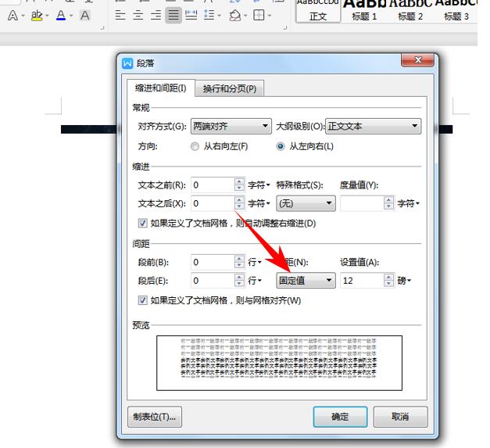Adjust 段后 spacing stepper
490x448 pixels.
(239, 281)
